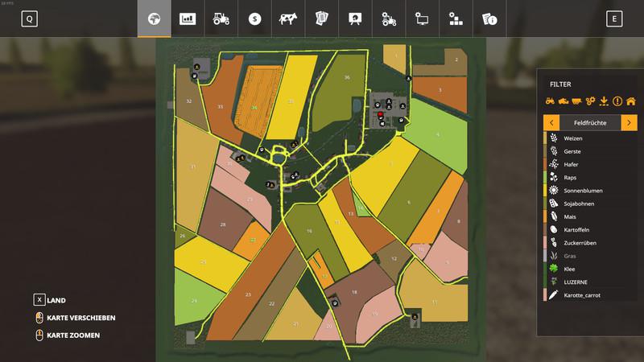Viewport: 644px width, 362px height.
Task: Open the help info icon page
Action: pos(489,19)
